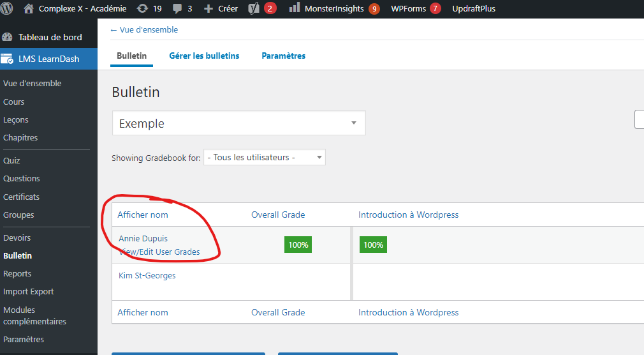Screen dimensions: 644x355
Task: Open Certificats in the sidebar
Action: (21, 197)
